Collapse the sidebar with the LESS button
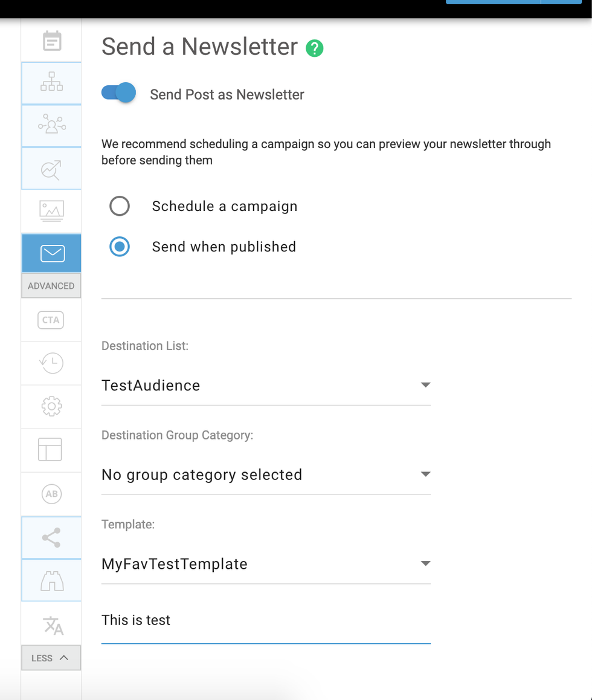 51,658
